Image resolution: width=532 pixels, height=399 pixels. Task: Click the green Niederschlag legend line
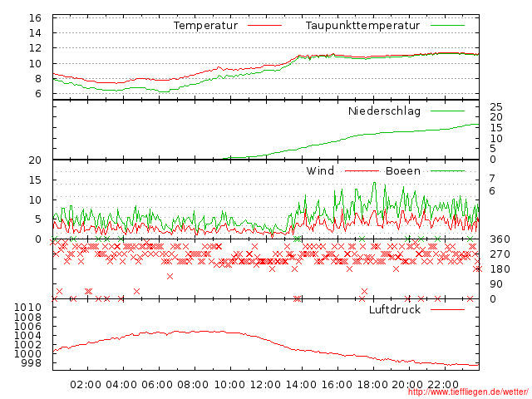click(x=447, y=111)
